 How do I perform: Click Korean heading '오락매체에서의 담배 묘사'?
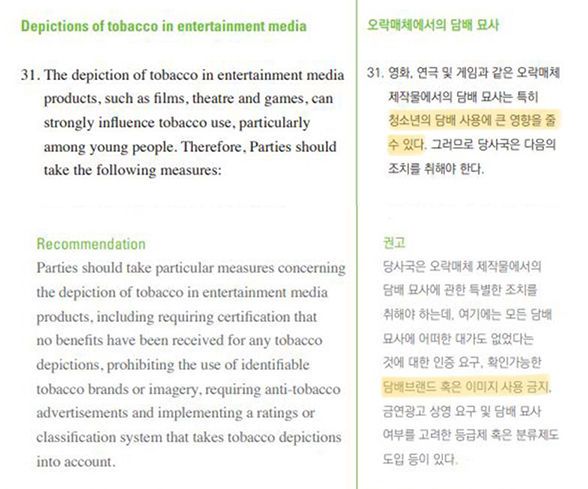pos(433,25)
